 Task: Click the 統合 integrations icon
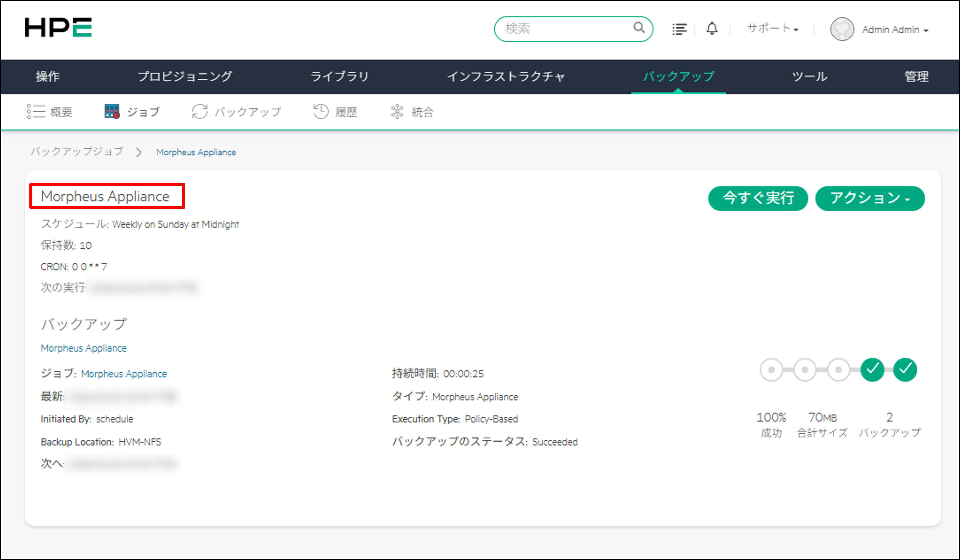[397, 112]
